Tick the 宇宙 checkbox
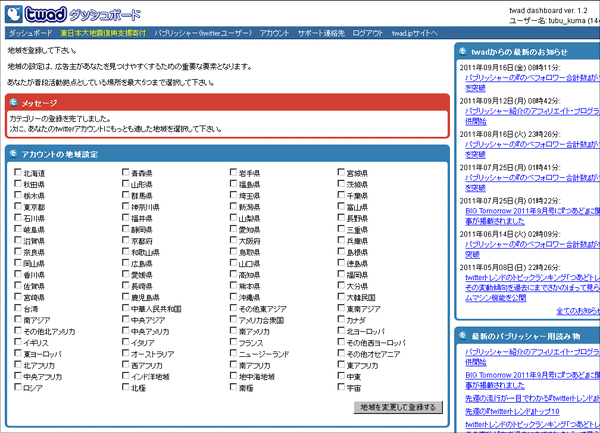The image size is (600, 433). pyautogui.click(x=341, y=387)
